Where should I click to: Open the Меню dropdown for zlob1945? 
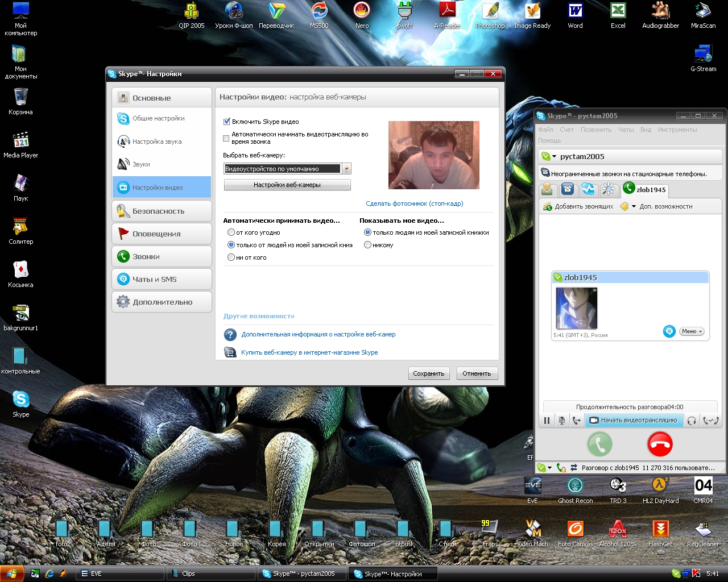(x=692, y=331)
